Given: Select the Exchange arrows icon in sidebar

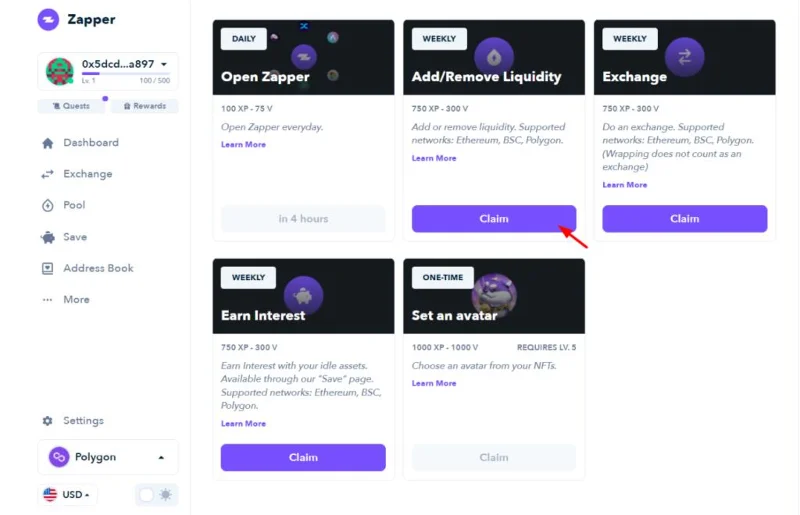Looking at the screenshot, I should point(47,175).
